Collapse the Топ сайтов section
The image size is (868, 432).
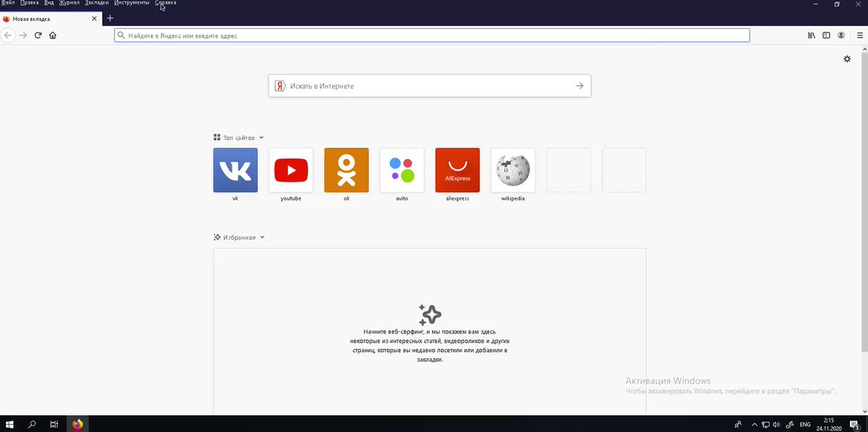[x=239, y=137]
